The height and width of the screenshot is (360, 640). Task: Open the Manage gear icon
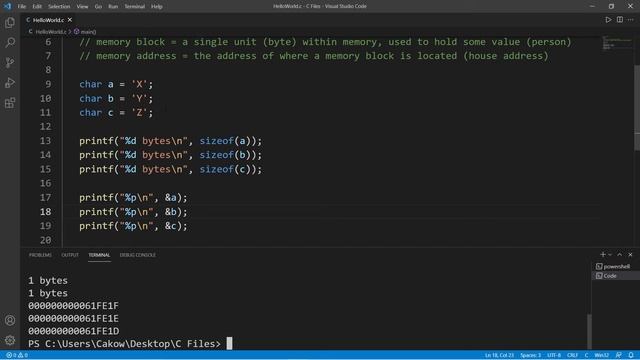[x=10, y=340]
